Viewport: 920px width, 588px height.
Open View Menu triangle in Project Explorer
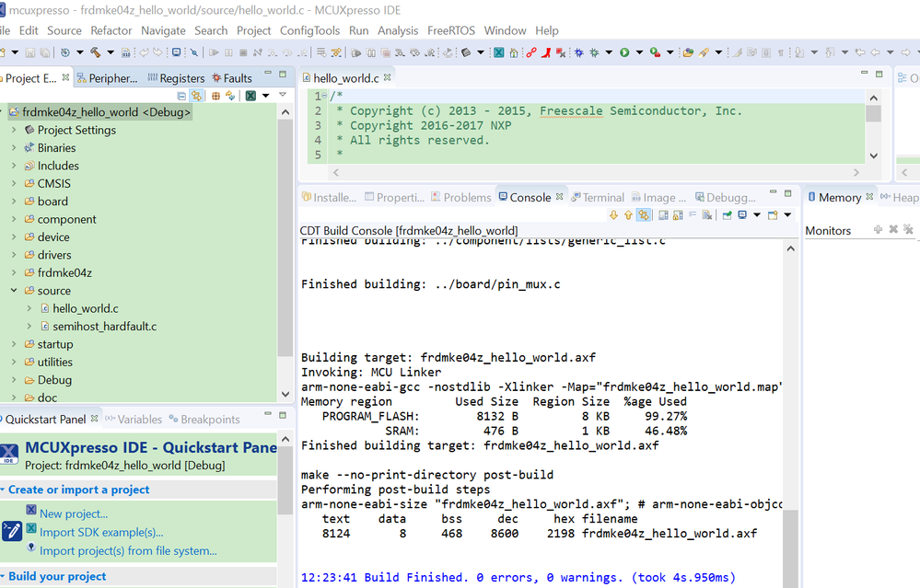point(282,95)
